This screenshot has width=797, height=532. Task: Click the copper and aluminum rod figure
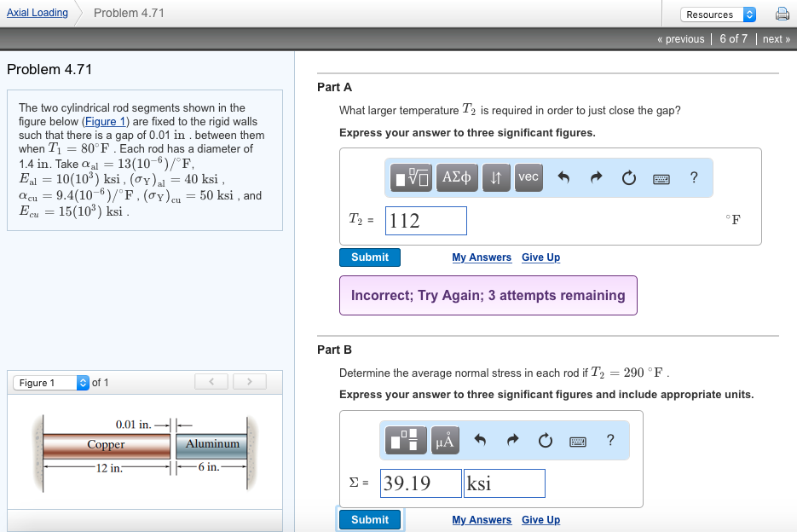[145, 454]
